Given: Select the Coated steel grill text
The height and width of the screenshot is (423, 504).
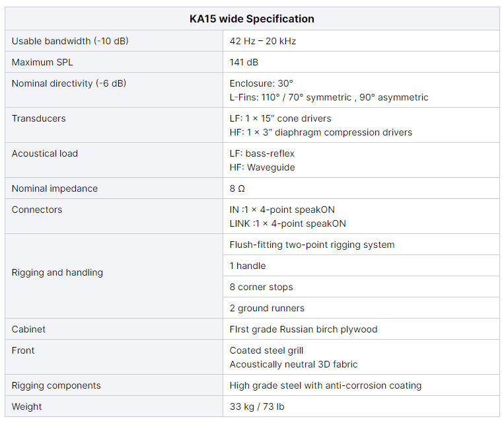Looking at the screenshot, I should pos(266,350).
